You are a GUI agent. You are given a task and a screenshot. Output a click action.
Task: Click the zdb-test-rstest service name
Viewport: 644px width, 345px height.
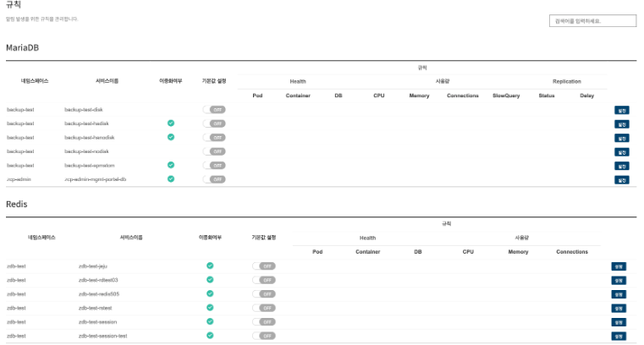click(96, 308)
